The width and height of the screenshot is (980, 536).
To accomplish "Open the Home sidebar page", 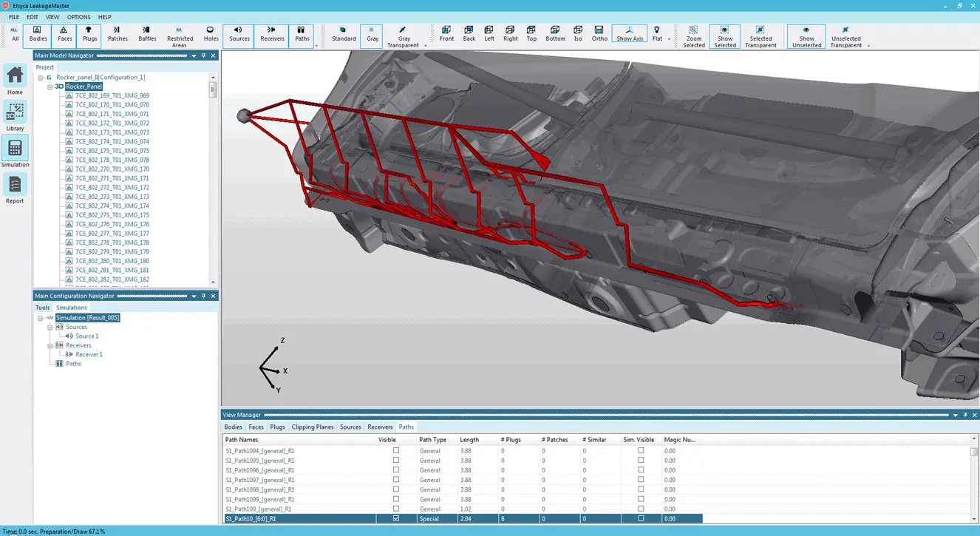I will click(15, 80).
